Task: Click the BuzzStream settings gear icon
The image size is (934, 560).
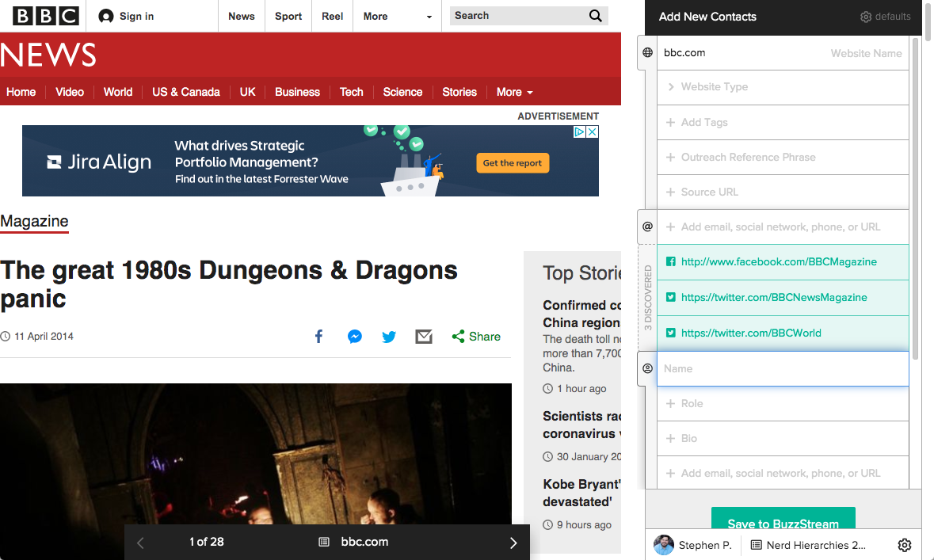Action: pos(905,545)
